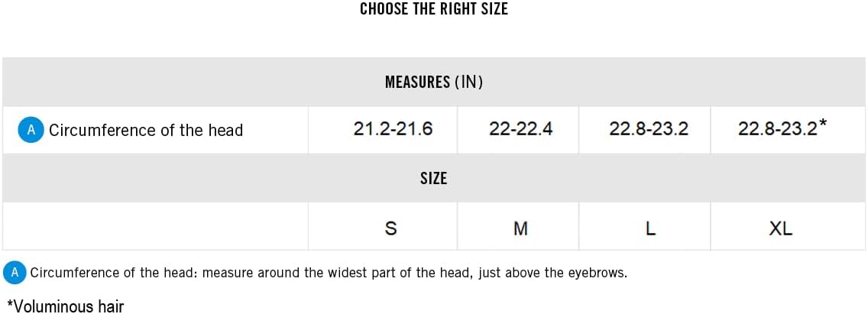Pick size L in the size row
The image size is (868, 314).
tap(649, 228)
